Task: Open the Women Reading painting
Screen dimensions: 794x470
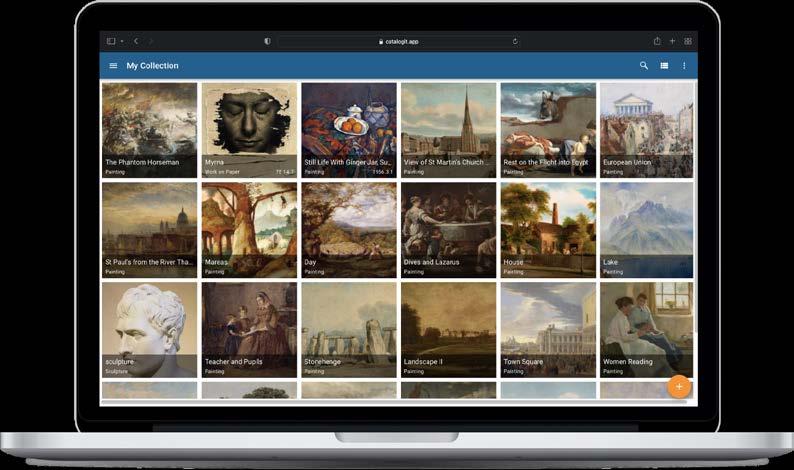Action: [647, 330]
